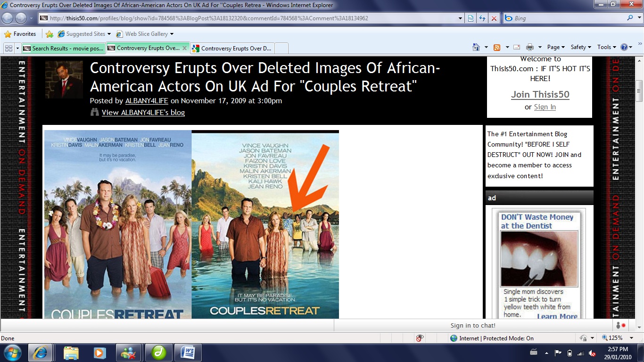Viewport: 644px width, 362px height.
Task: Click the right Couples Retreat poster image
Action: [x=265, y=224]
